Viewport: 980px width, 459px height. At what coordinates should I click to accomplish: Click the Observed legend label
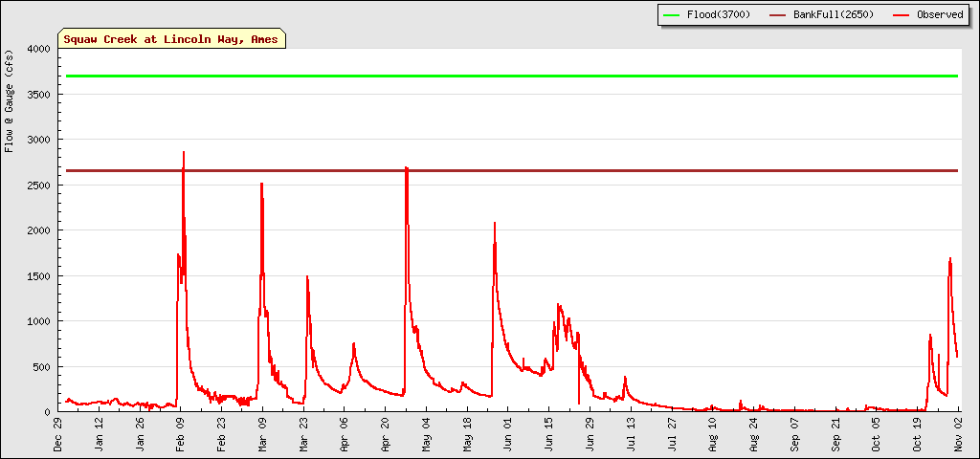pos(940,14)
